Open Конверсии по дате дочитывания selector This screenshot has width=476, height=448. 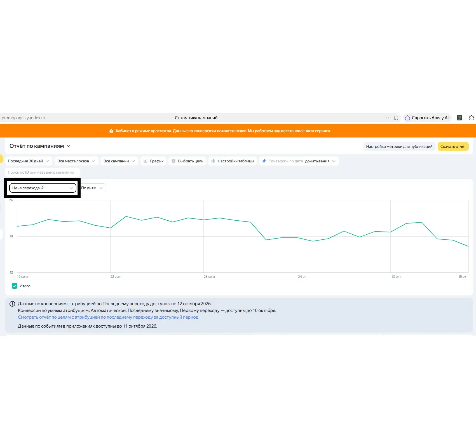(299, 161)
